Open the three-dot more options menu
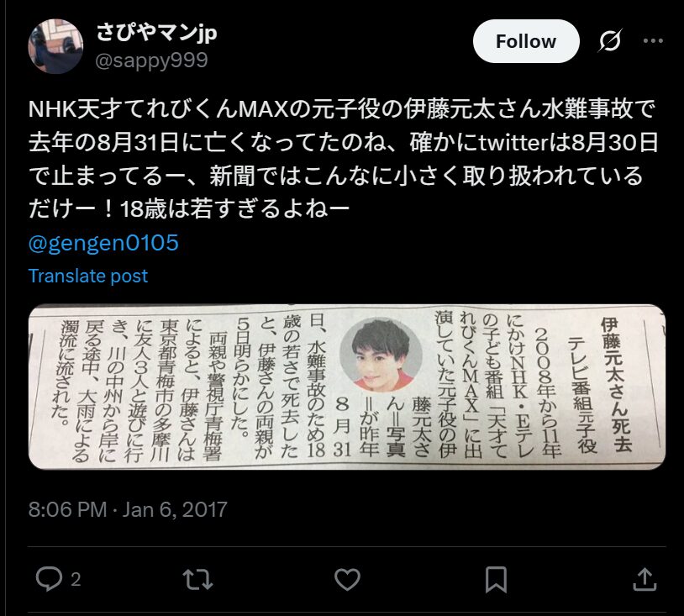 pyautogui.click(x=653, y=41)
